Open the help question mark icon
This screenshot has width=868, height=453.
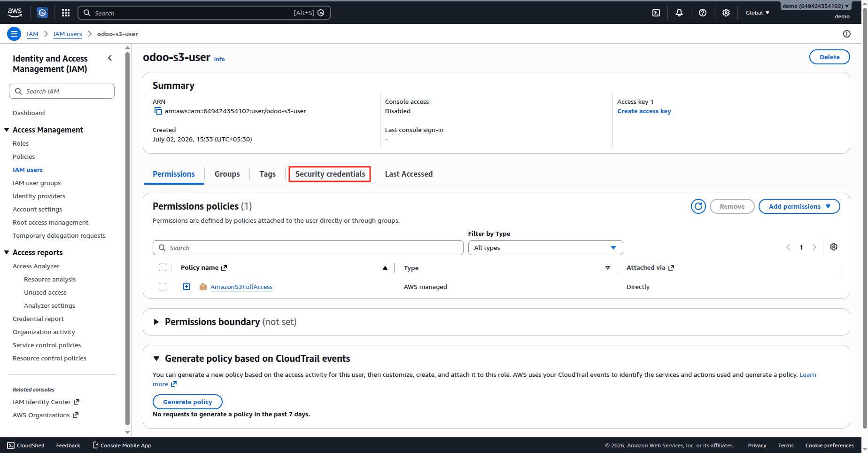tap(703, 13)
